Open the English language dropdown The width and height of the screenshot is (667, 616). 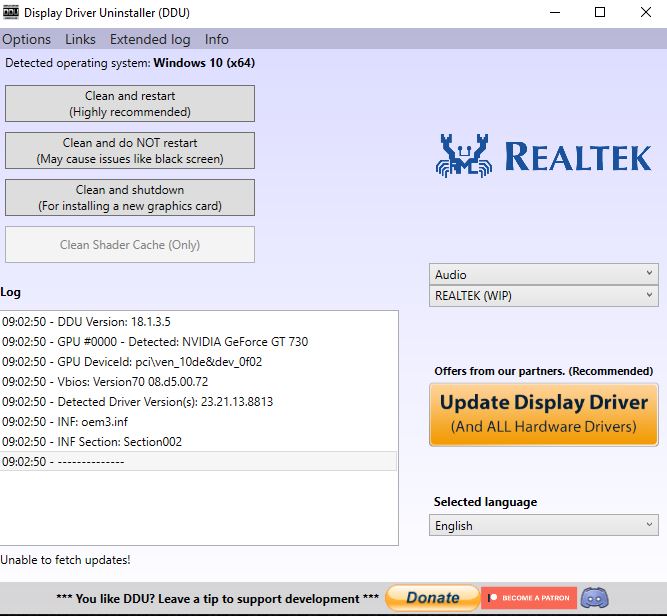click(544, 525)
